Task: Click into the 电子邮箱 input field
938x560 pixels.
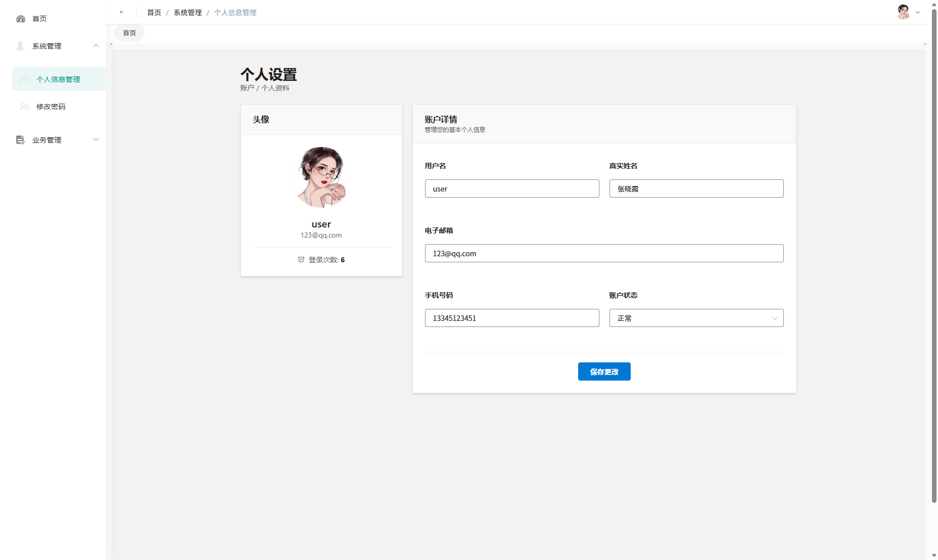Action: [604, 253]
